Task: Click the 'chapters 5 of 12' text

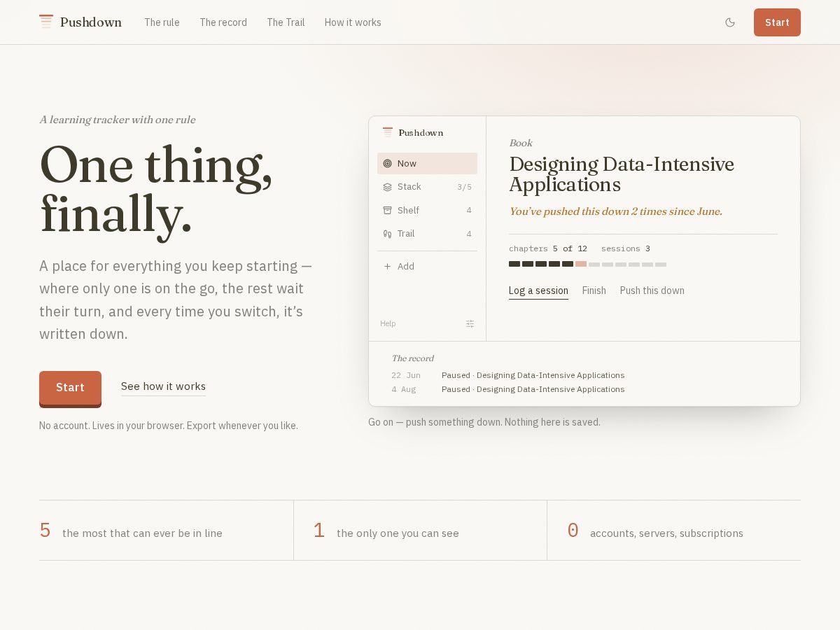Action: [548, 248]
